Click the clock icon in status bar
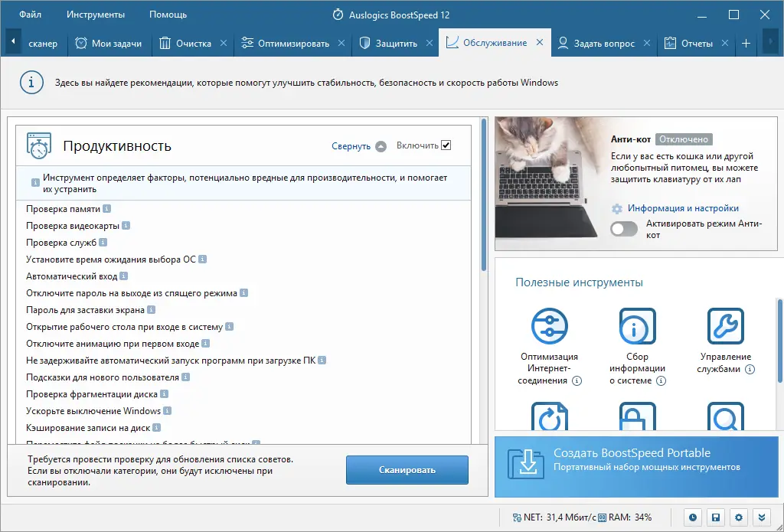This screenshot has height=532, width=784. [692, 517]
